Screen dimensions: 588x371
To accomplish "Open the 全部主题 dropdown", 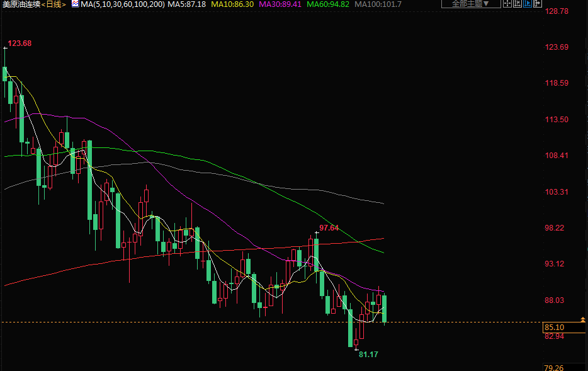I will [470, 4].
